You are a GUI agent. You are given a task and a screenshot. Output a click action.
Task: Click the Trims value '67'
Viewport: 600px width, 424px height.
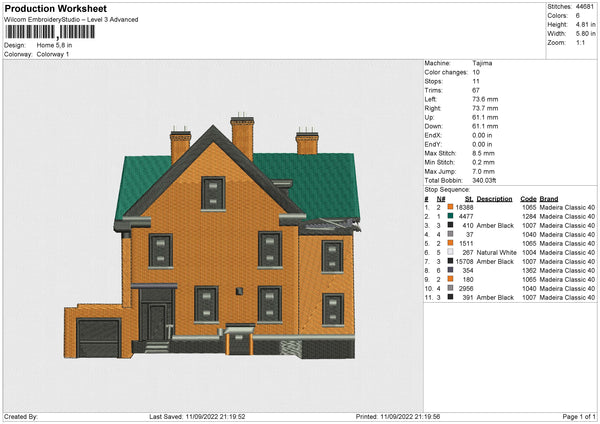(x=476, y=90)
